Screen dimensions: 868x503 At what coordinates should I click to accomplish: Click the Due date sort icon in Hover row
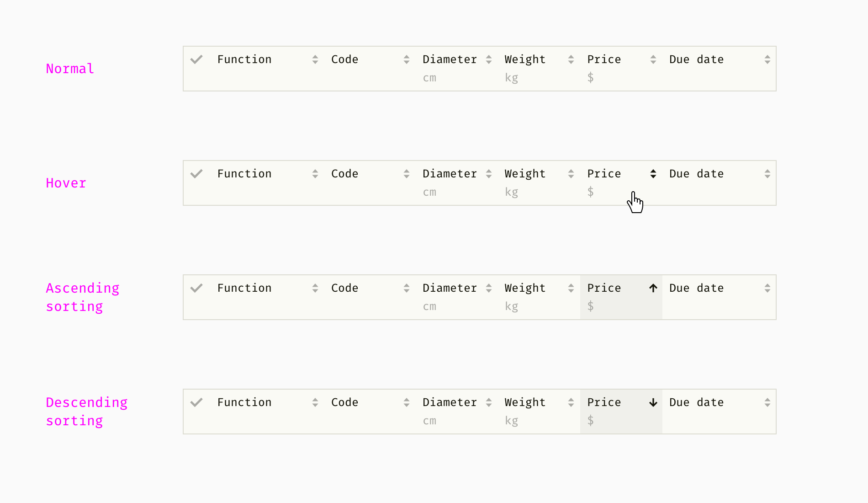pyautogui.click(x=767, y=174)
